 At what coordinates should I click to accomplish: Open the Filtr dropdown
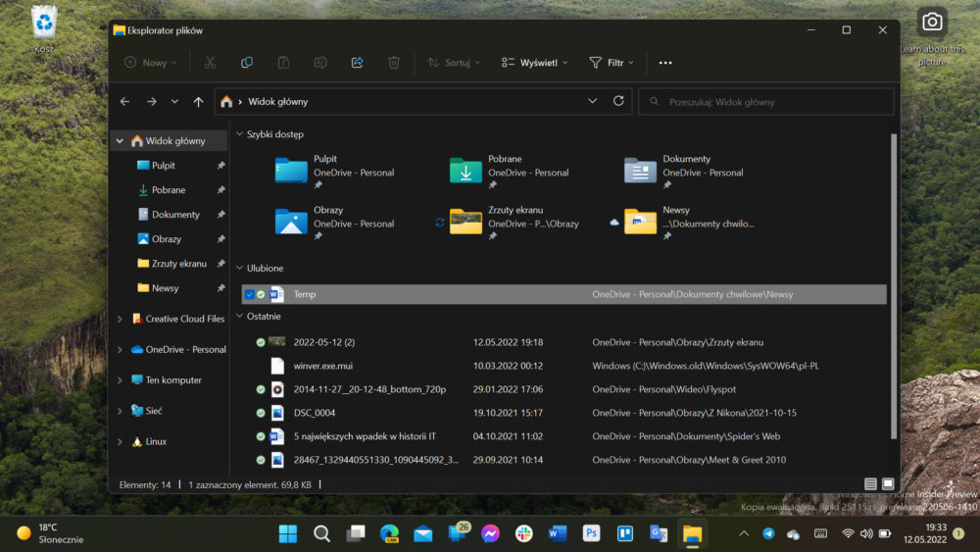point(612,63)
